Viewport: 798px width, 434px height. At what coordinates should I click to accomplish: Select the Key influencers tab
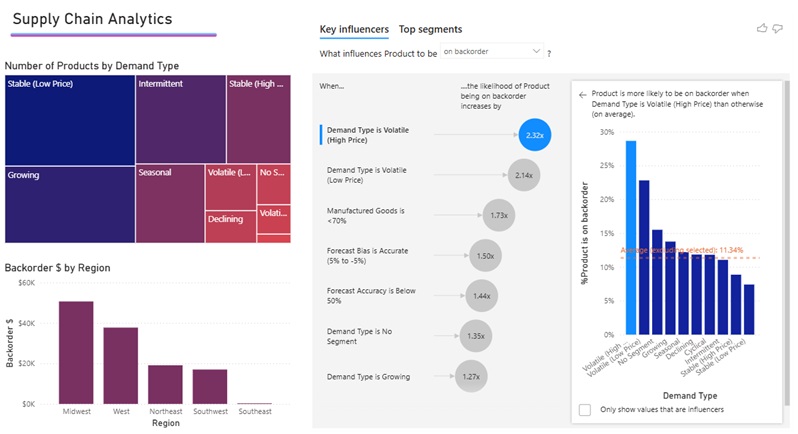[x=354, y=29]
